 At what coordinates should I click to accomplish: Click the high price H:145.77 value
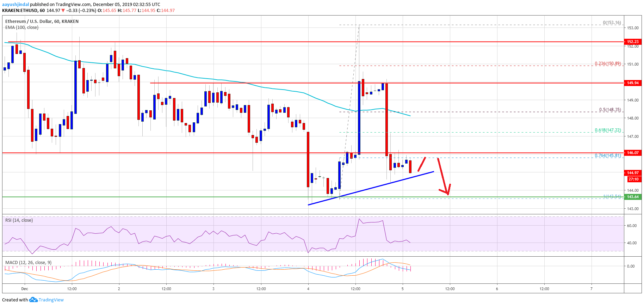(127, 11)
